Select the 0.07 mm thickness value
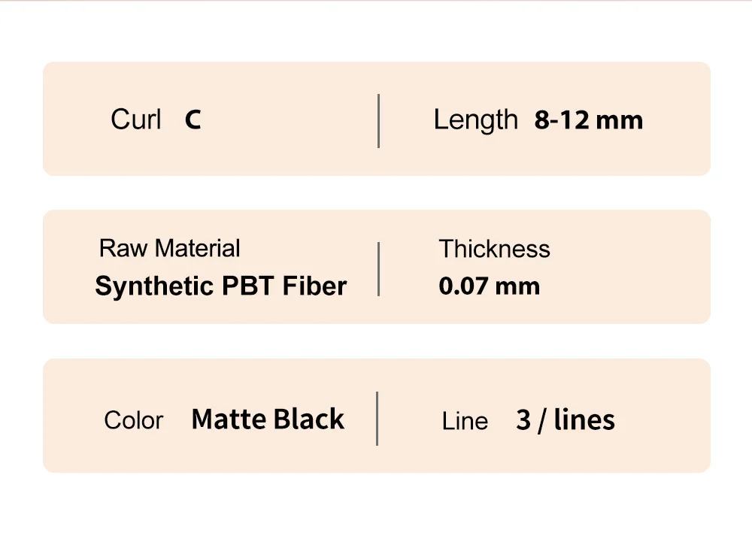This screenshot has width=752, height=560. 490,286
